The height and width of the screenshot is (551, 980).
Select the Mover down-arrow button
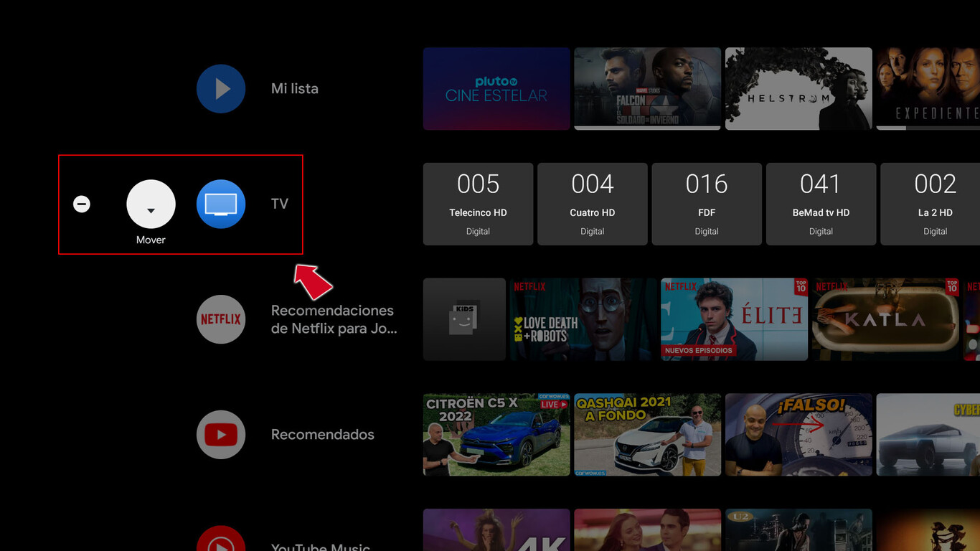tap(151, 204)
